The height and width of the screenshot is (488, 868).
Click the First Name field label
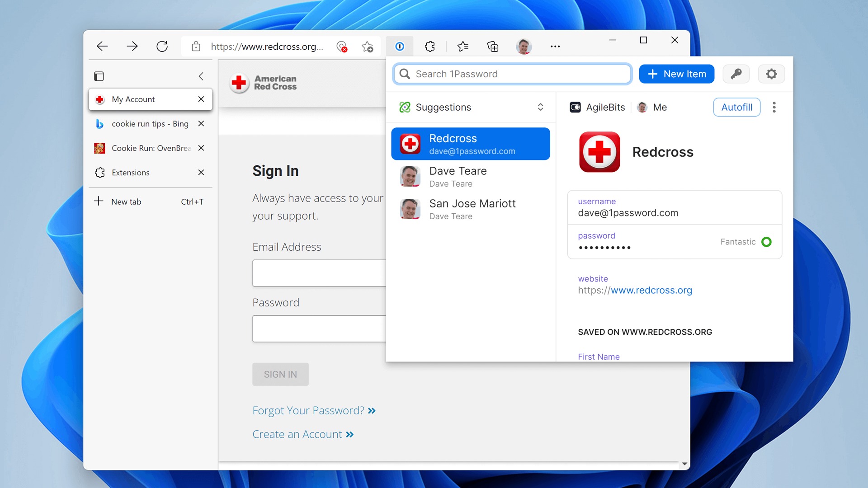599,357
